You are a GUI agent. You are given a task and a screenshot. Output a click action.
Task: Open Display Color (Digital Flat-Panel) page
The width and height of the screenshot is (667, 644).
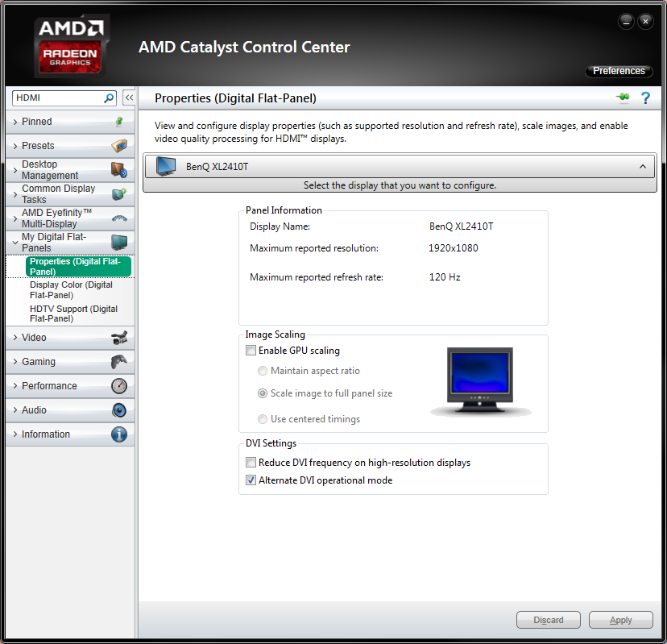[71, 290]
